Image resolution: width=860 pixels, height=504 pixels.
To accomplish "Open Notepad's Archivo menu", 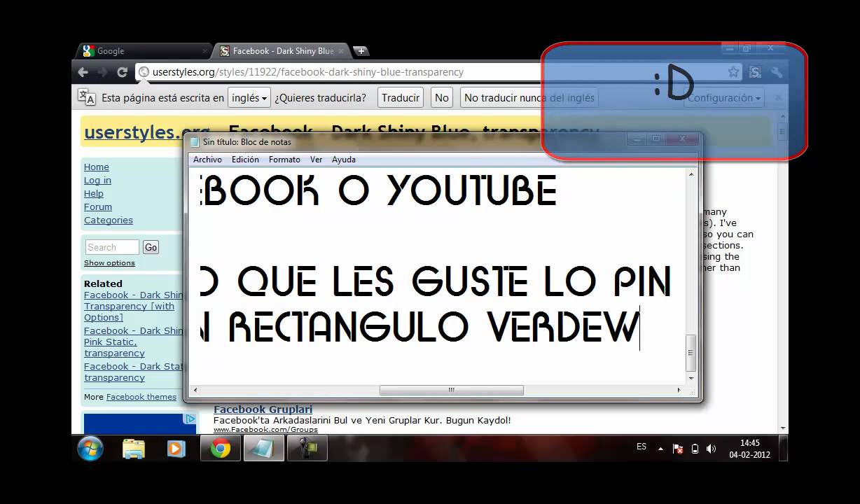I will pyautogui.click(x=207, y=160).
